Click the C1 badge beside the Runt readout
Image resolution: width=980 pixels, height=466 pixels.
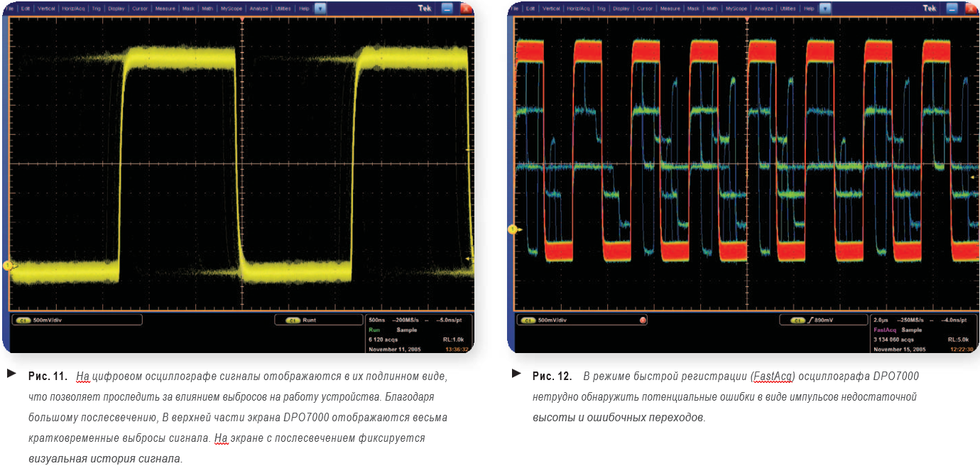(293, 320)
